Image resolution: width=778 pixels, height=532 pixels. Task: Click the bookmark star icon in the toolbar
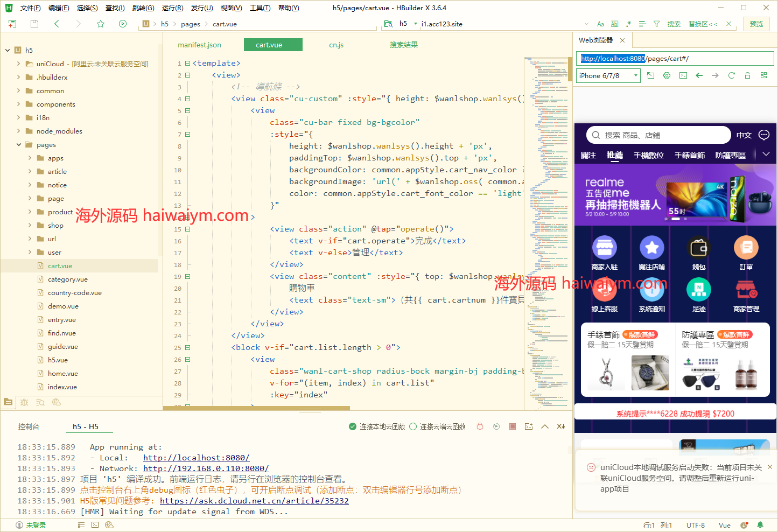101,24
